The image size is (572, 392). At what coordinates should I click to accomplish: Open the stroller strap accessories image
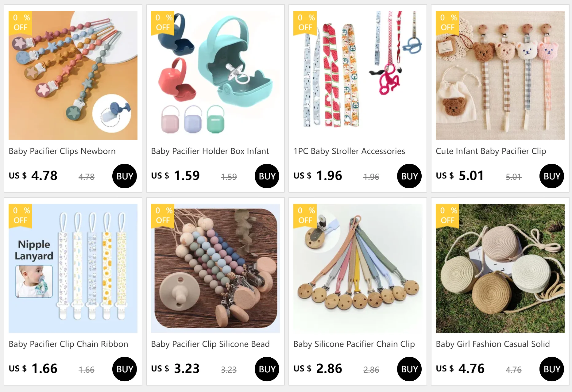(x=358, y=75)
